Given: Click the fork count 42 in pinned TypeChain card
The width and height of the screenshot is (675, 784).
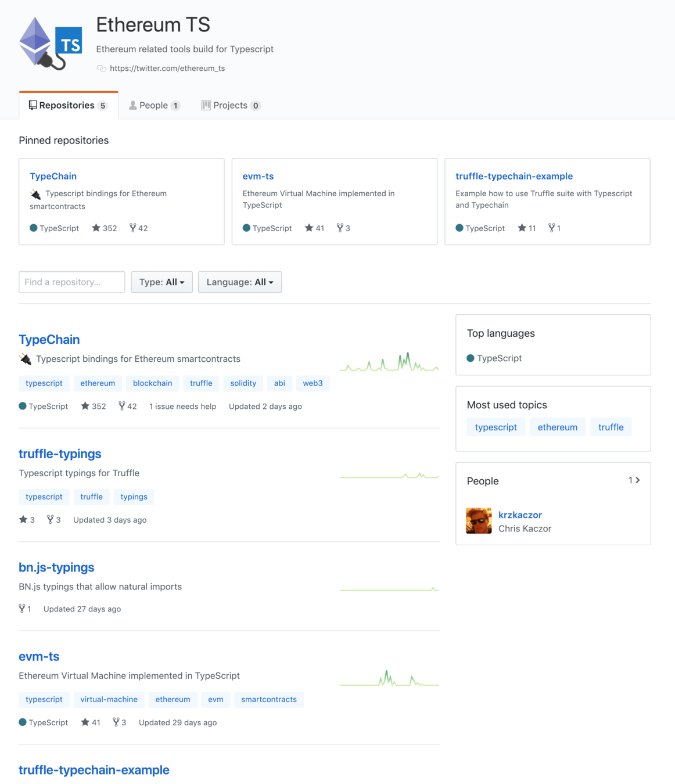Looking at the screenshot, I should pyautogui.click(x=139, y=228).
